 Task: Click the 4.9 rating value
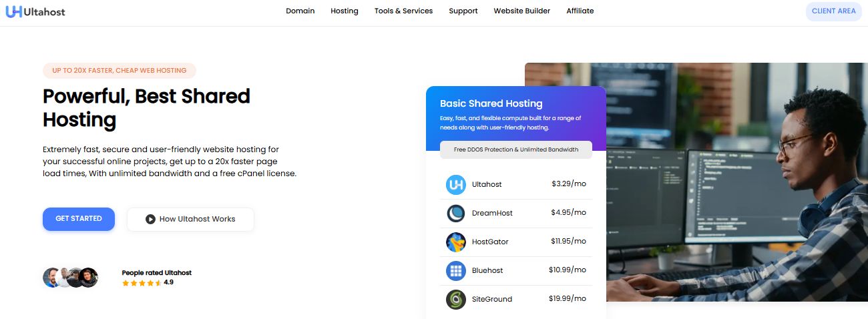[x=168, y=282]
